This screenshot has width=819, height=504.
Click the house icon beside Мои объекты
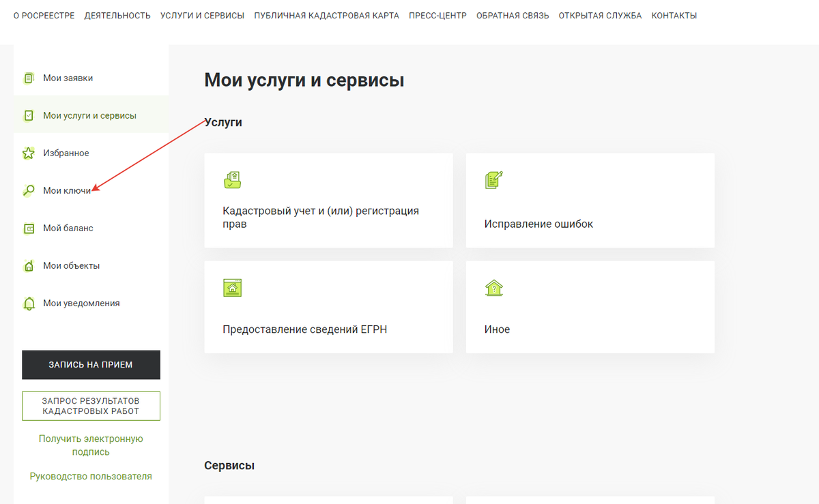(29, 266)
